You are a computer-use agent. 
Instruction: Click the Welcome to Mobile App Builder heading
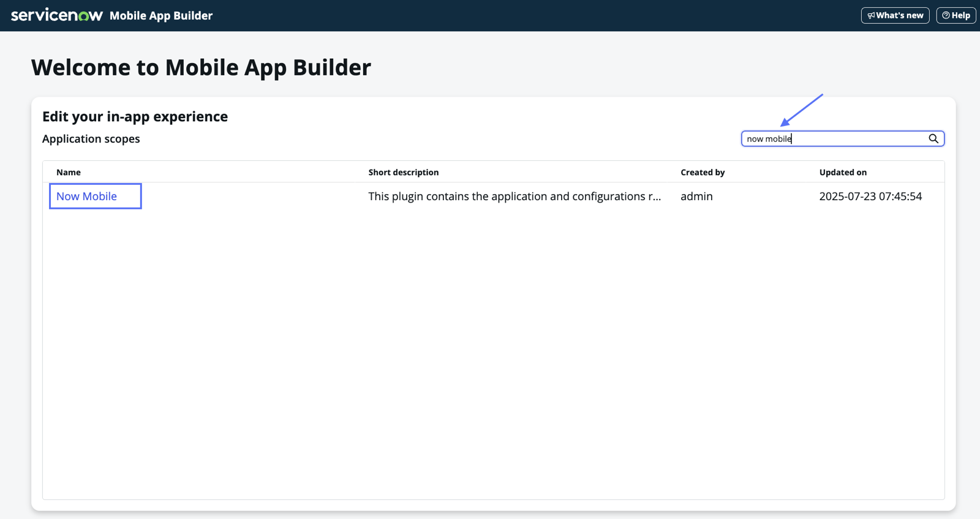tap(201, 67)
